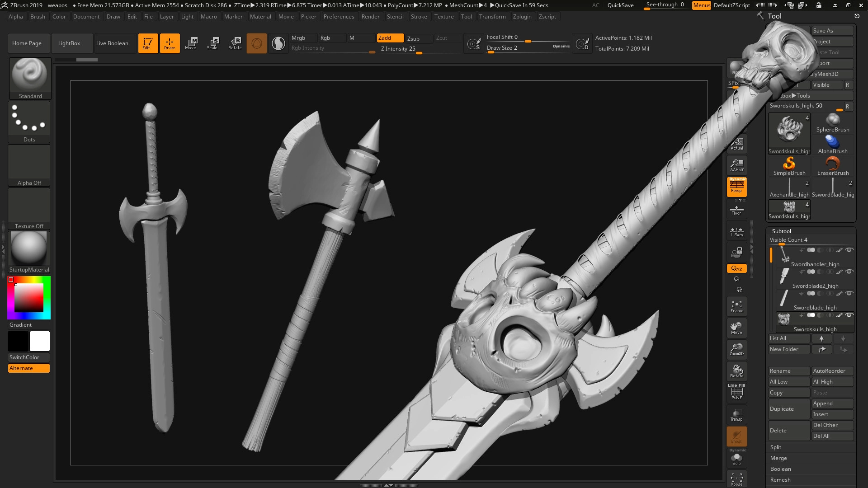
Task: Open the Stroke menu
Action: (x=419, y=17)
